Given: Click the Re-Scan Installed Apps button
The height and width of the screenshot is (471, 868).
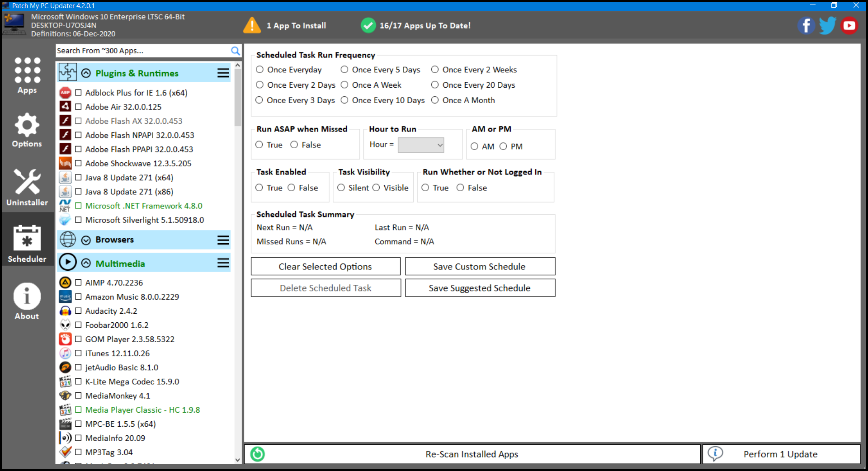Looking at the screenshot, I should click(x=472, y=454).
